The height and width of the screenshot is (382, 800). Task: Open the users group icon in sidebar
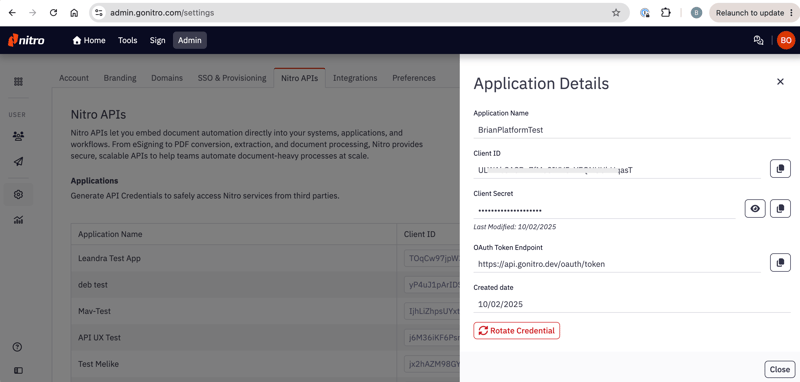coord(18,136)
